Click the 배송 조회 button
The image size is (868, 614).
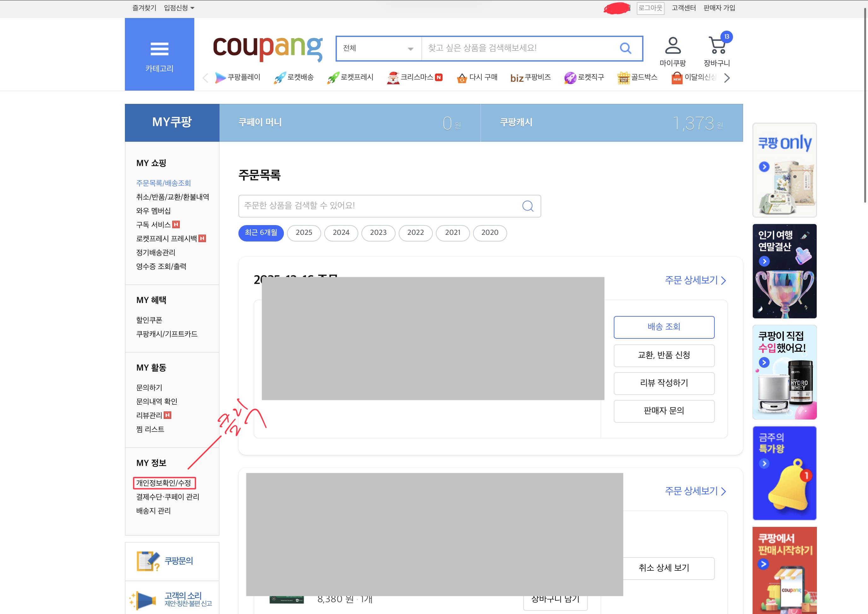point(664,327)
